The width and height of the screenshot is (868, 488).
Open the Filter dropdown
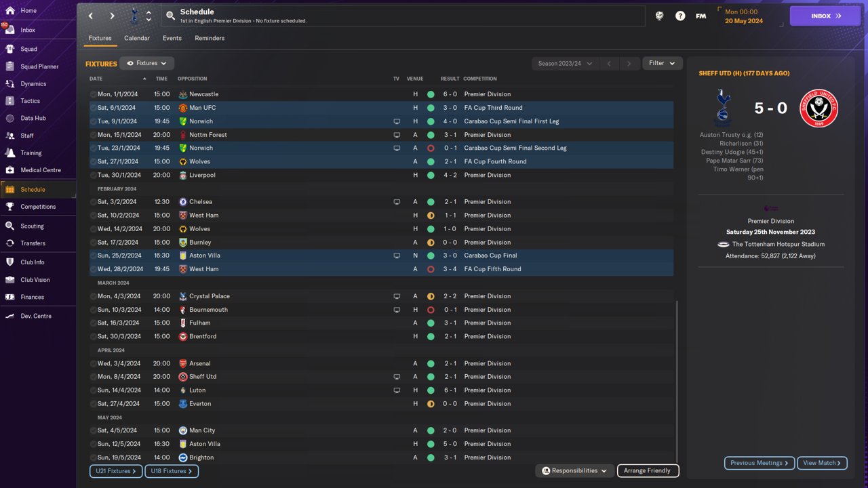point(662,63)
